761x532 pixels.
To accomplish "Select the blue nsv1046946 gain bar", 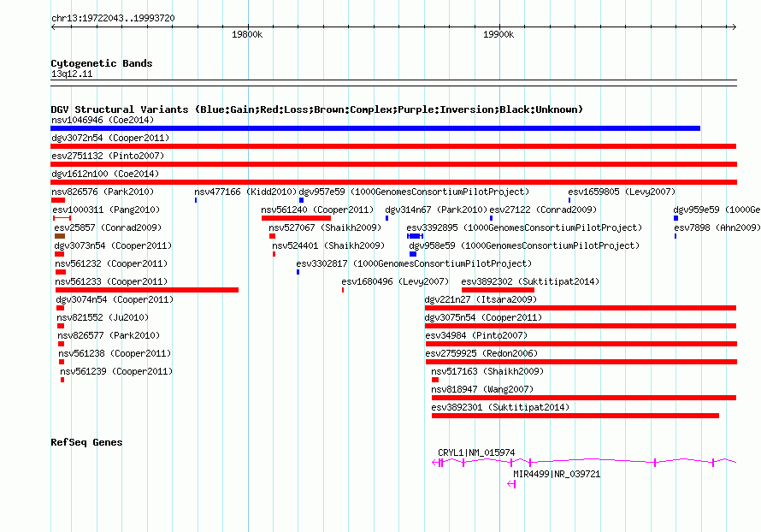I will pos(375,128).
